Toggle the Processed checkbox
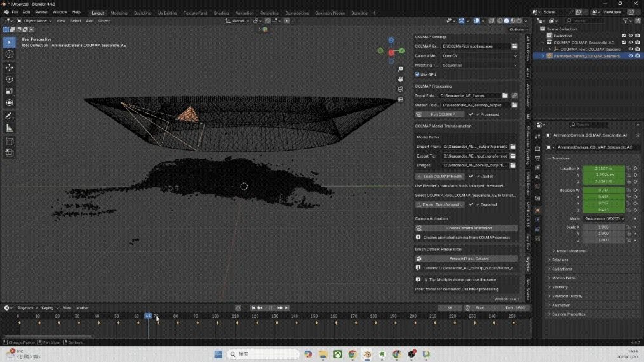The height and width of the screenshot is (362, 644). tap(471, 114)
